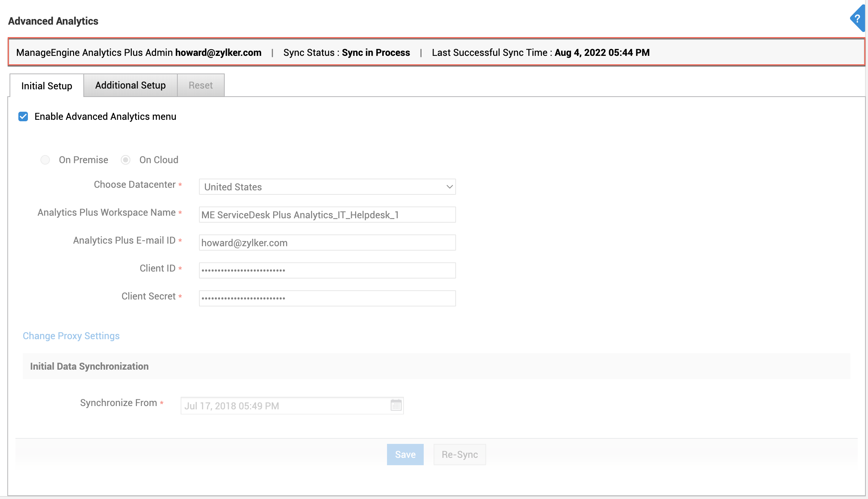Switch to the Initial Setup tab
The height and width of the screenshot is (499, 868).
pos(47,86)
